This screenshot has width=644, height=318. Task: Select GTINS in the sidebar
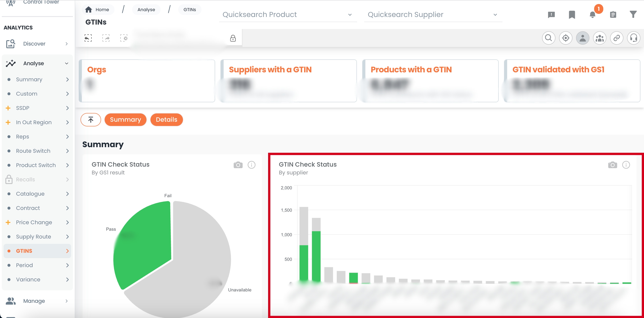click(x=37, y=251)
